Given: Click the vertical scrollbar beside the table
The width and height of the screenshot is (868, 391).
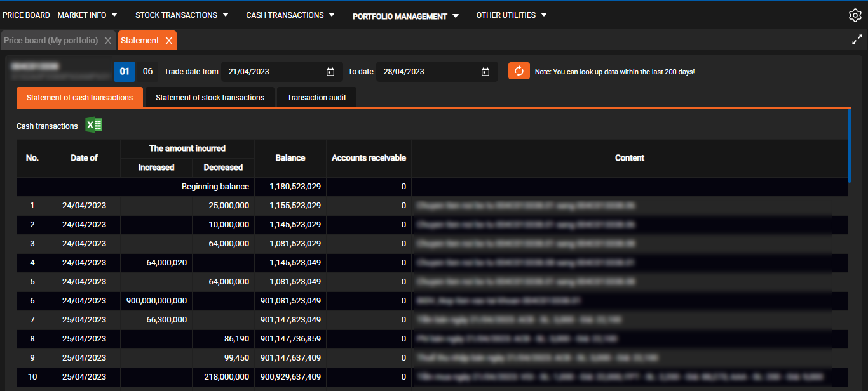Looking at the screenshot, I should click(849, 146).
